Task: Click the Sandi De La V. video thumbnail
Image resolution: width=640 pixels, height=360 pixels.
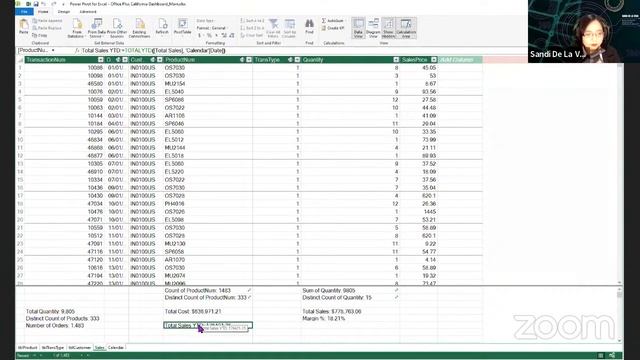Action: click(584, 31)
